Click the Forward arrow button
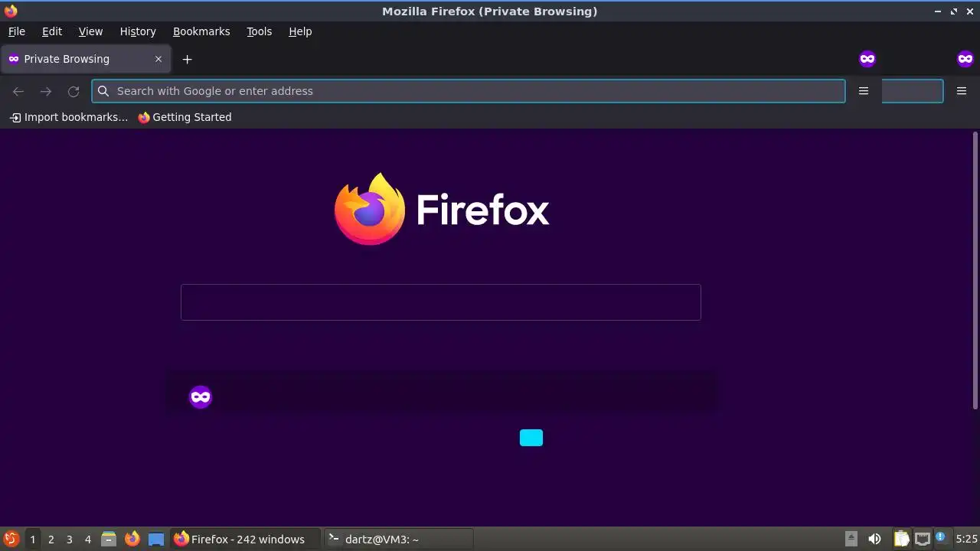The width and height of the screenshot is (980, 551). click(46, 91)
